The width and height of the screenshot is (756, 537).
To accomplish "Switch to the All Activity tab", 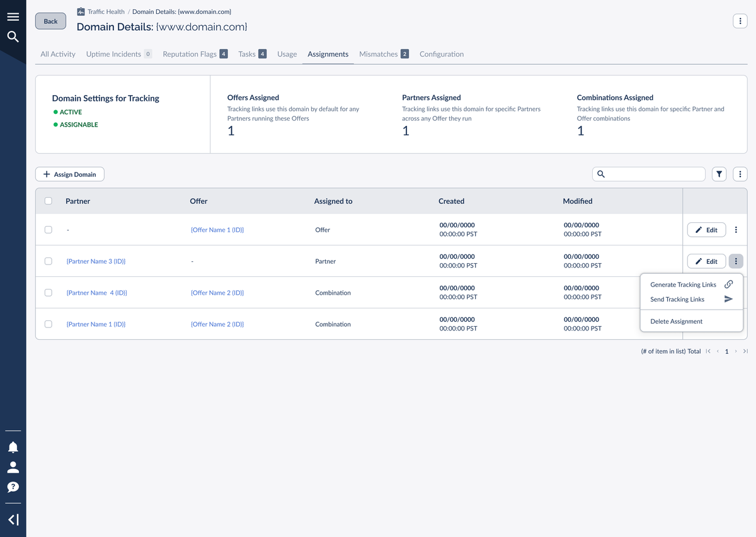I will click(58, 54).
